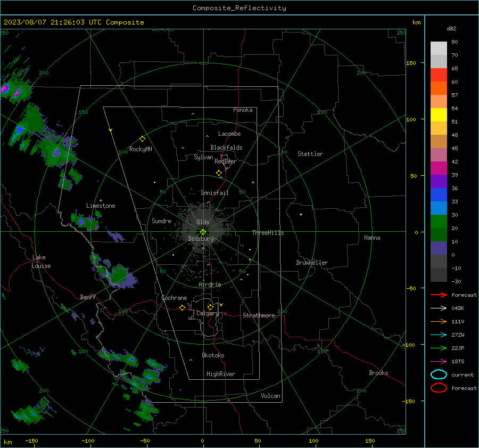Click the yellow 54 dBZ color swatch
The image size is (479, 448).
(439, 115)
